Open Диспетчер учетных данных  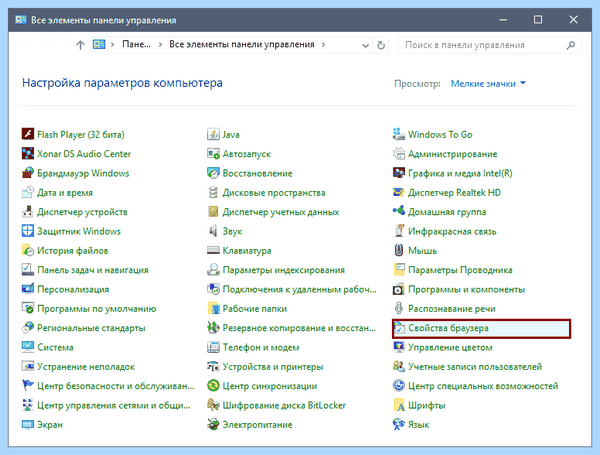point(281,212)
